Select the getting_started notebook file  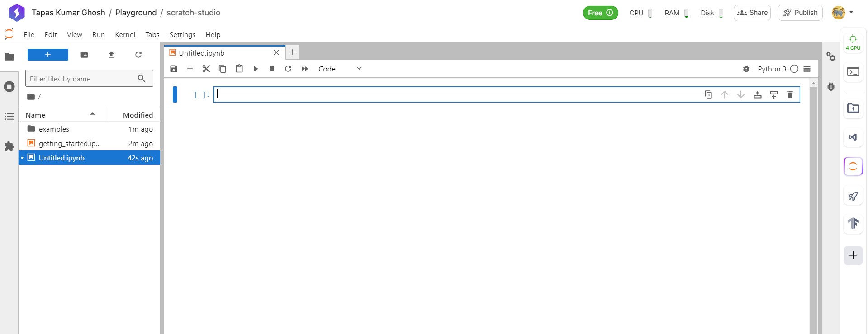89,143
